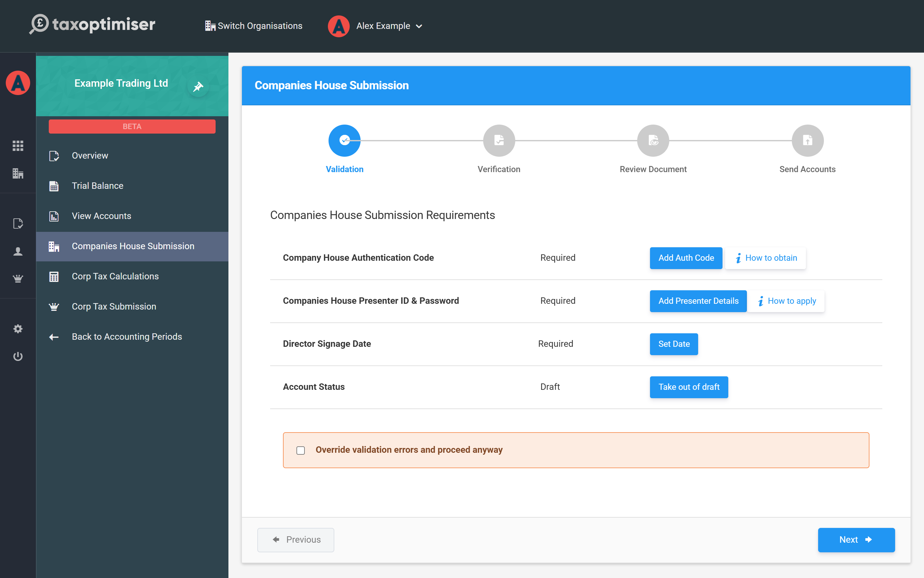Click the Alex Example avatar in header
Screen dimensions: 924x578
tap(339, 26)
